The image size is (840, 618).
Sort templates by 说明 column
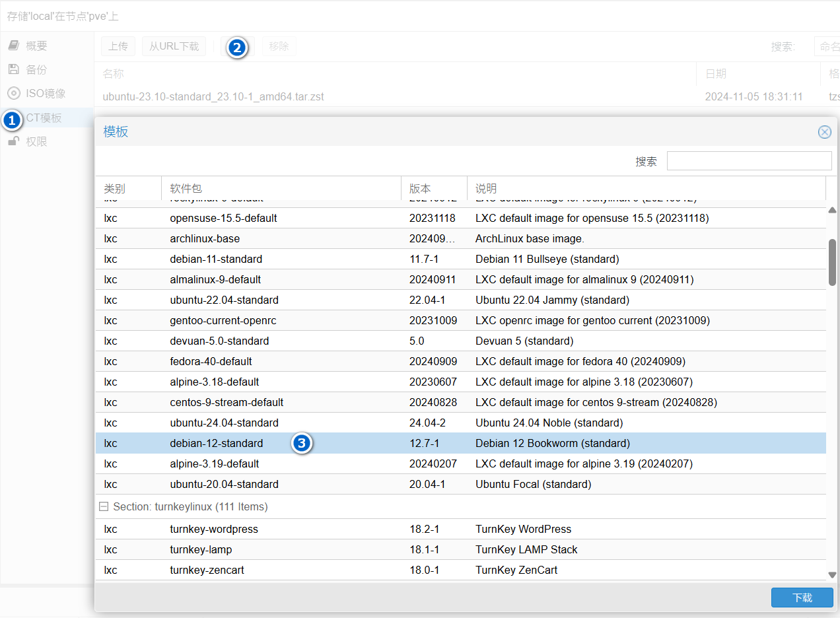coord(647,189)
